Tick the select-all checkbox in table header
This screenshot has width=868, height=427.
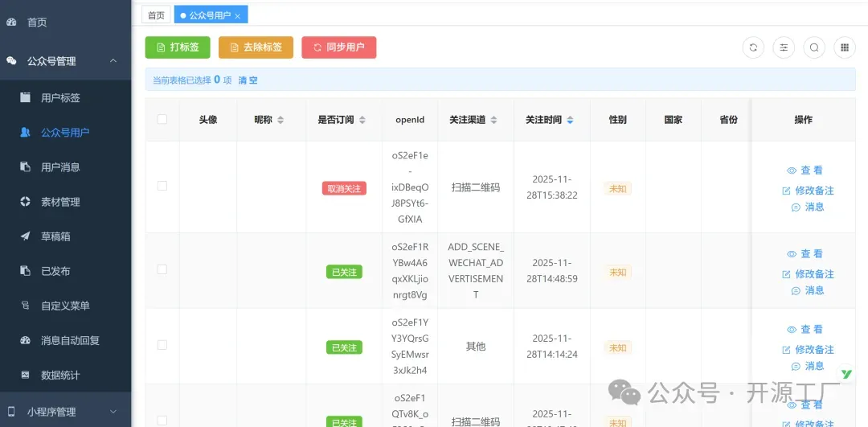[162, 119]
